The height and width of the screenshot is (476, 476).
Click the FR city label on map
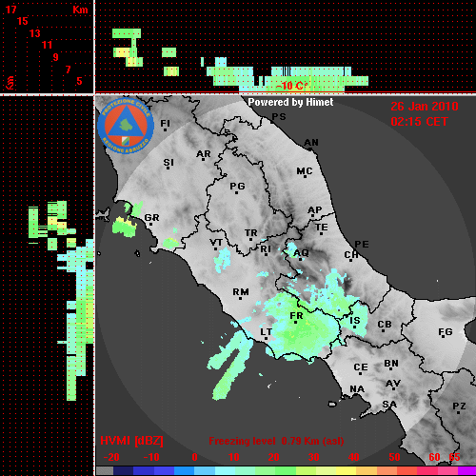click(296, 316)
